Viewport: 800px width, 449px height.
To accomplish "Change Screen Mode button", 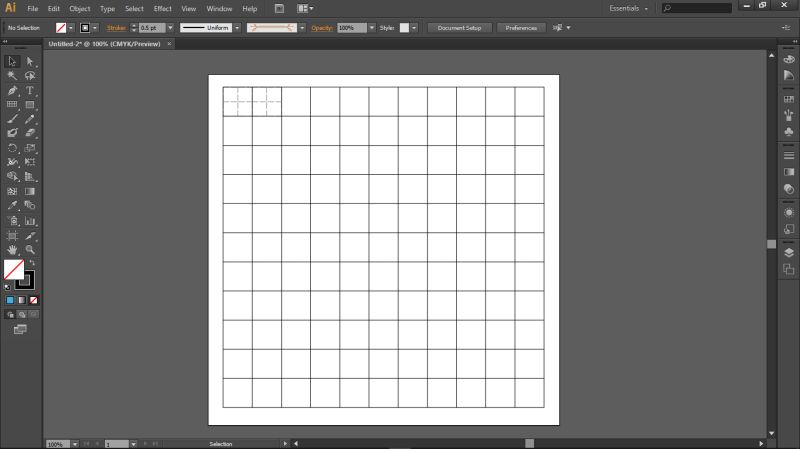I will click(20, 330).
